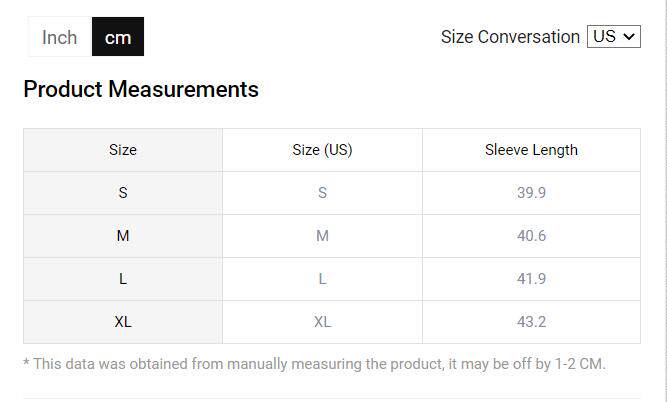This screenshot has width=667, height=402.
Task: Select the cm unit toggle
Action: [x=118, y=37]
